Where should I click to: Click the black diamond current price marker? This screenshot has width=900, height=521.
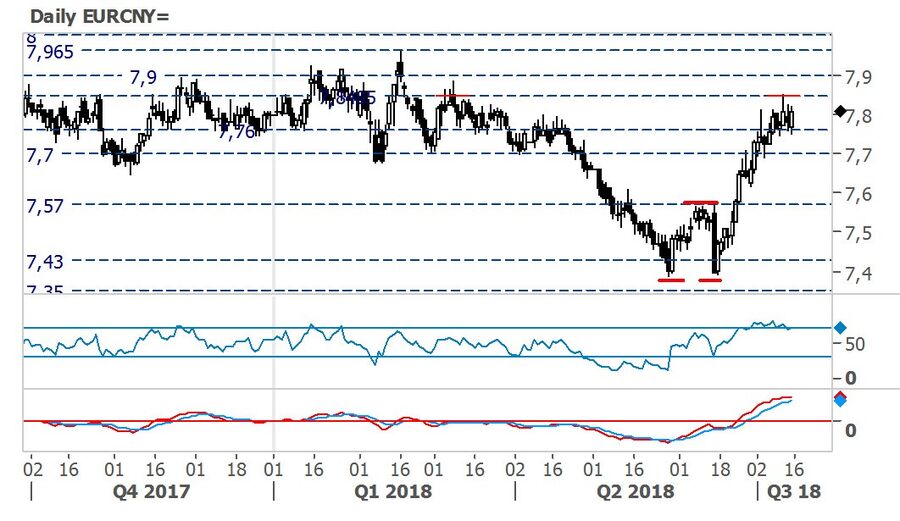pos(840,111)
